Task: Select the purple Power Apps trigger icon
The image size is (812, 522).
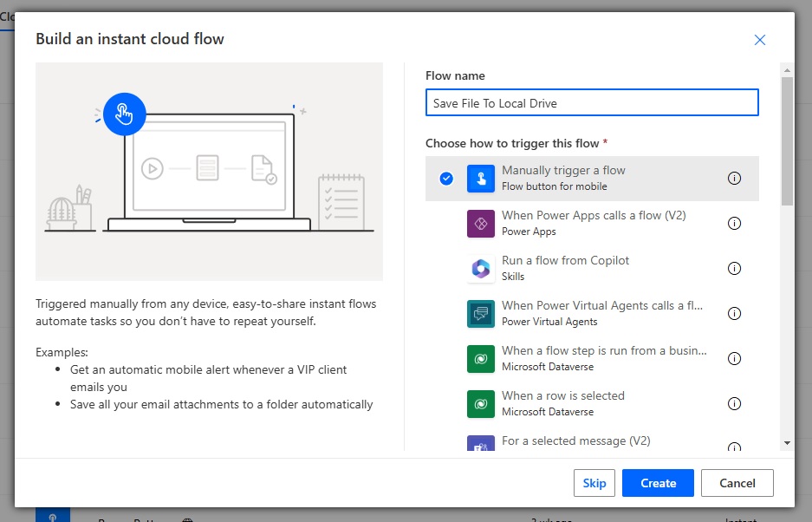Action: [x=481, y=224]
